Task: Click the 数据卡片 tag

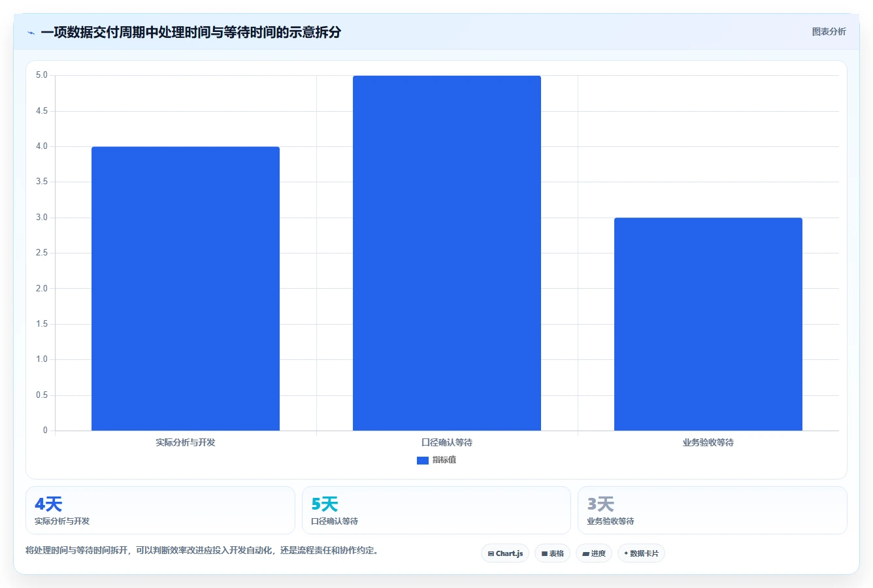Action: click(x=641, y=553)
